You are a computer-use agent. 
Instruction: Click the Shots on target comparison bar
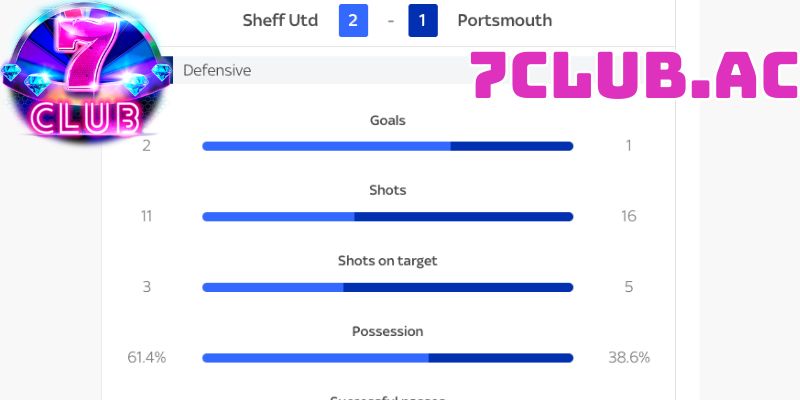coord(387,287)
